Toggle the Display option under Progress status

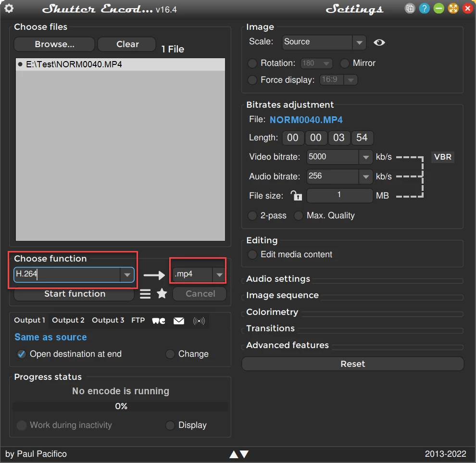(x=170, y=425)
